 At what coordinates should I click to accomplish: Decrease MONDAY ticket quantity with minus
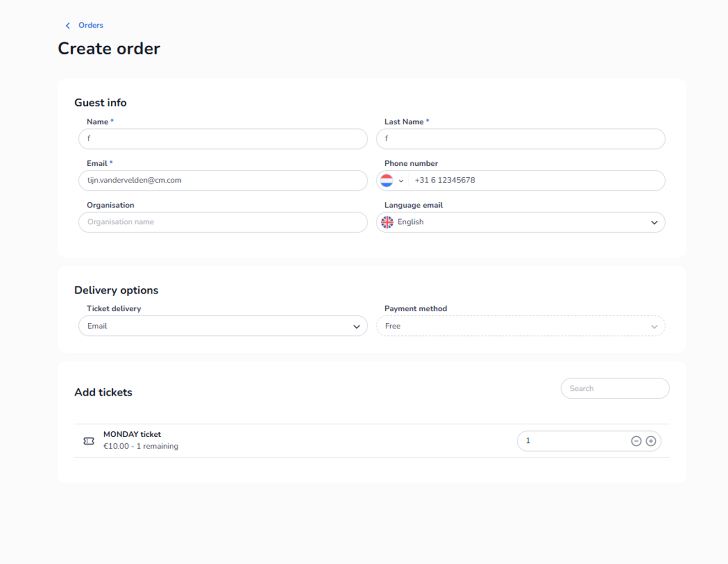point(636,441)
